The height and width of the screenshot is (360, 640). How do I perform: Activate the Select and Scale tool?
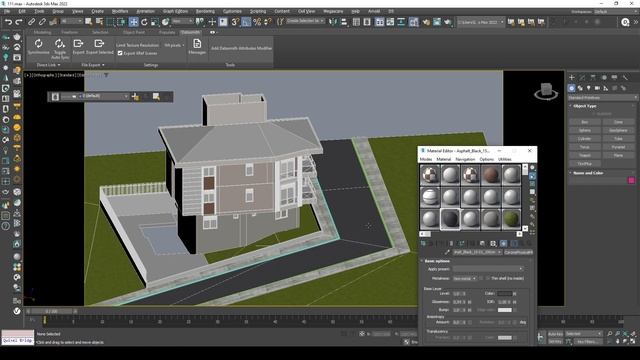coord(155,22)
